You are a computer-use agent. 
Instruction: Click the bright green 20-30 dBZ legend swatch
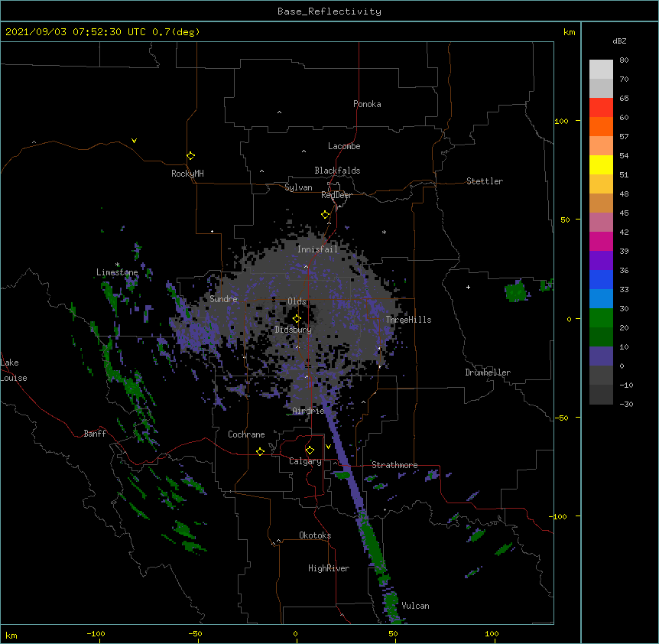[x=601, y=318]
